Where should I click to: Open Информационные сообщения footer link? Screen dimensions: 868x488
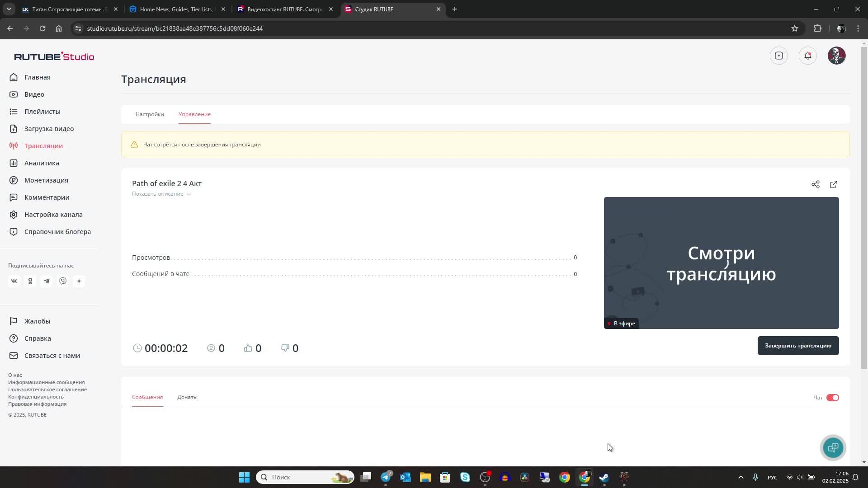click(46, 382)
